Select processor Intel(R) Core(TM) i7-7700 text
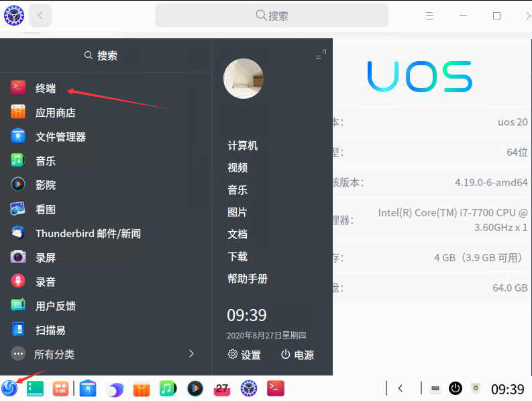The image size is (532, 401). [x=453, y=220]
